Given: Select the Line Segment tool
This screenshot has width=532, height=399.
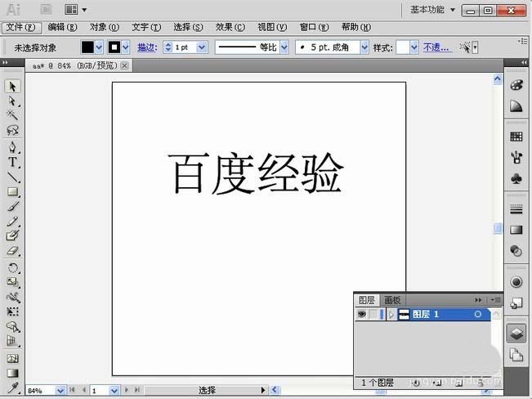Looking at the screenshot, I should (12, 177).
